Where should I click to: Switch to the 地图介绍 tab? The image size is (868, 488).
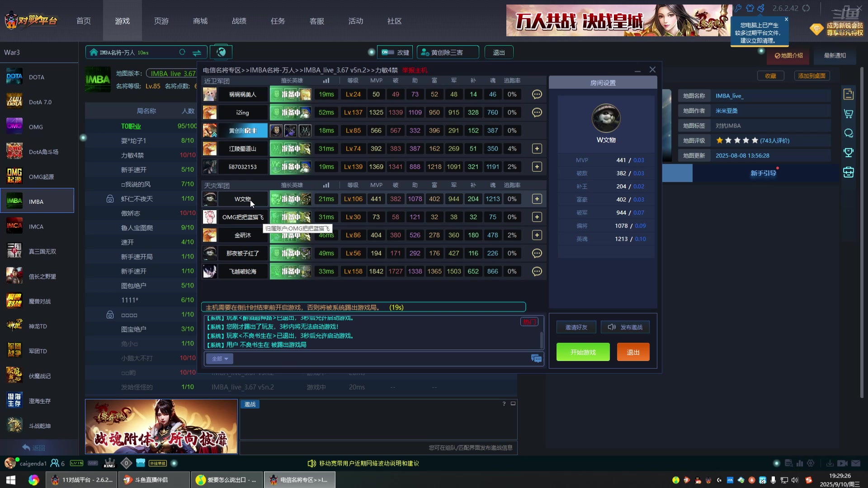point(789,56)
